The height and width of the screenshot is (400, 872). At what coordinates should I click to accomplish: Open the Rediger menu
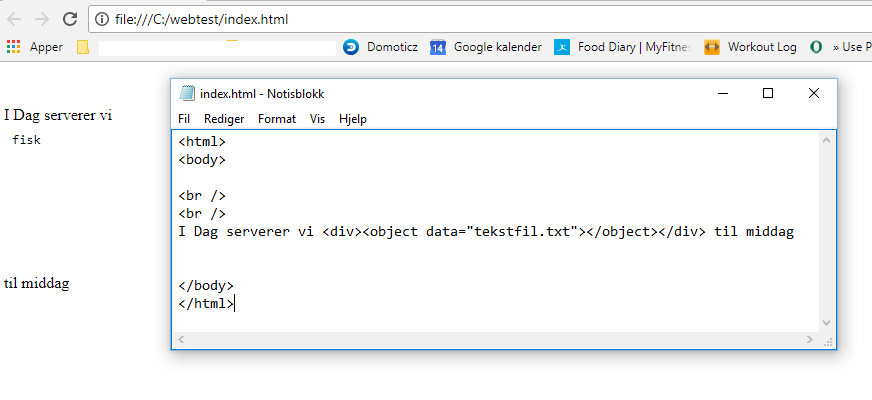tap(224, 119)
